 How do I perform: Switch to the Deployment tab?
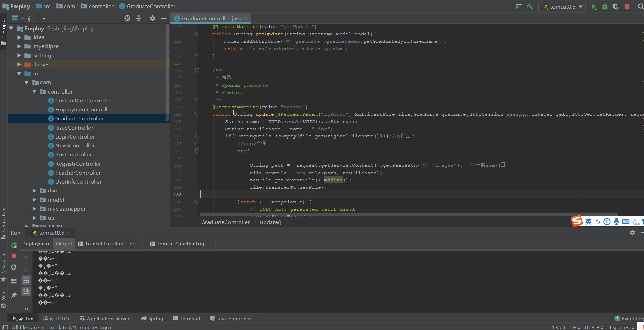pyautogui.click(x=36, y=244)
